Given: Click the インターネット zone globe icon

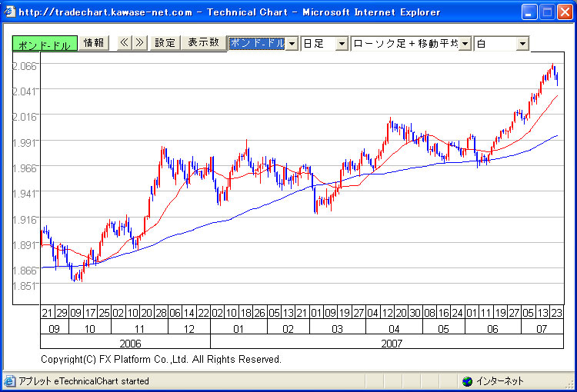Looking at the screenshot, I should 467,381.
